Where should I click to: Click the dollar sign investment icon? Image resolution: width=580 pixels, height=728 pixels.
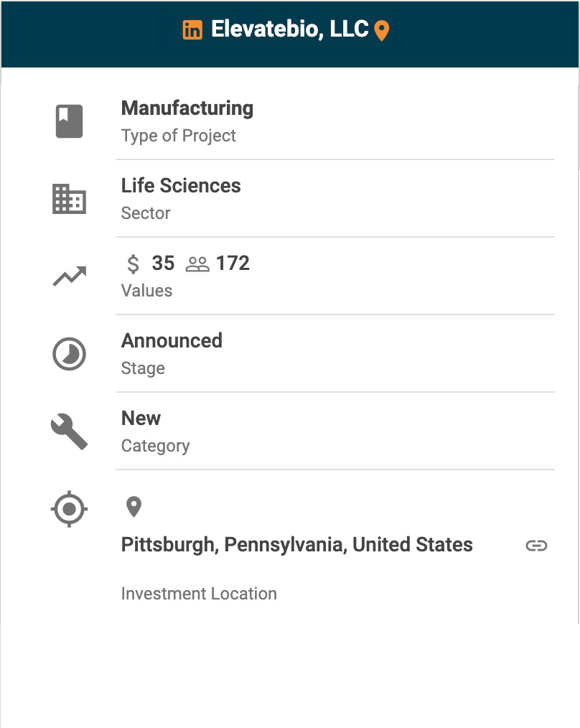tap(134, 264)
